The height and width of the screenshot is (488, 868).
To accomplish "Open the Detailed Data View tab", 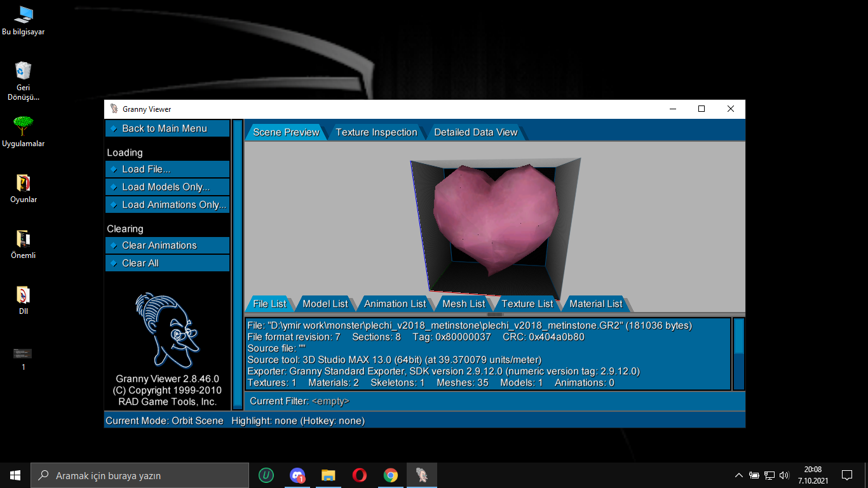I will pyautogui.click(x=476, y=132).
